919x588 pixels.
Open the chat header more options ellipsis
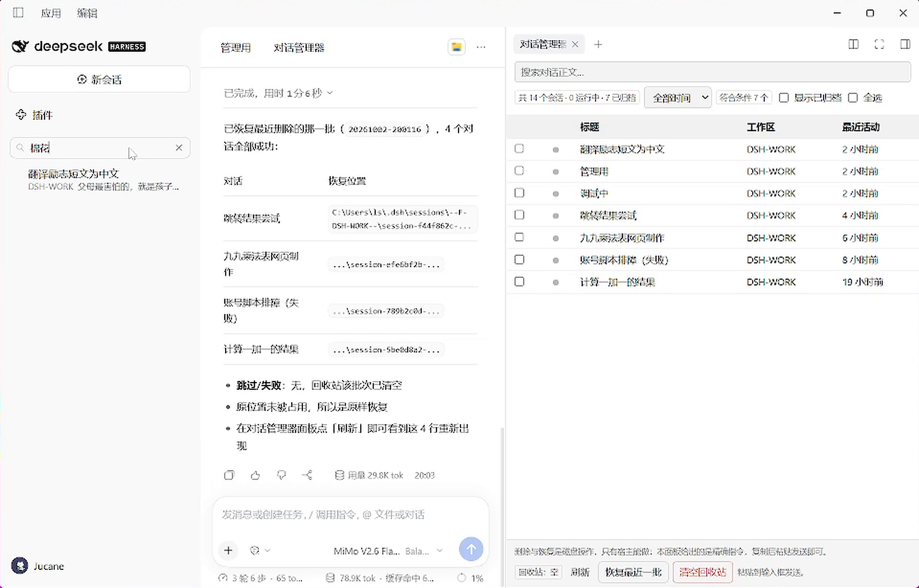click(481, 47)
